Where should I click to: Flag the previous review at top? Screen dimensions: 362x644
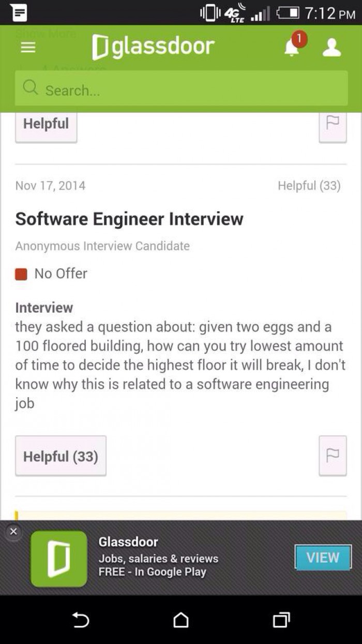[333, 126]
